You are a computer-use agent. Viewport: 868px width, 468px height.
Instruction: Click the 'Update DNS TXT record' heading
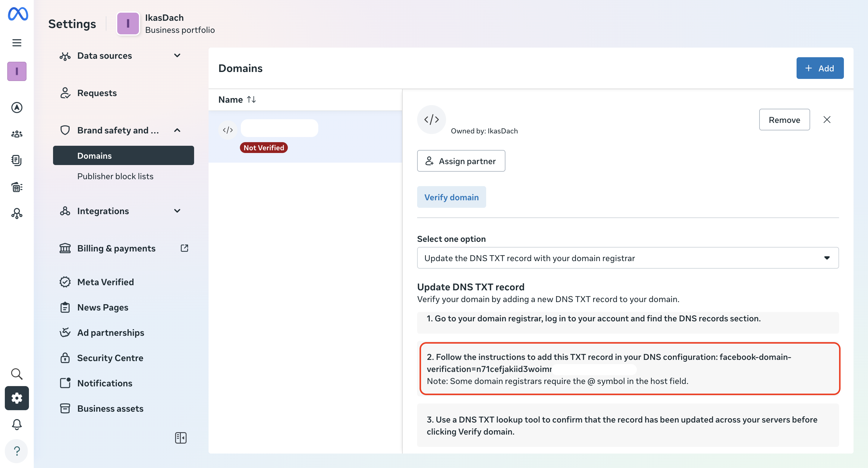pos(470,287)
